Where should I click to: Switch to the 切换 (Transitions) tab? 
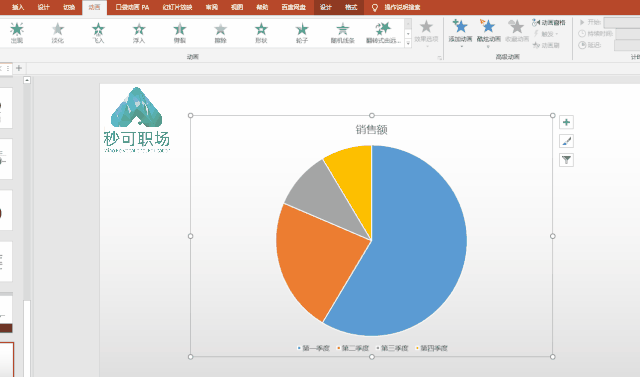click(x=69, y=7)
